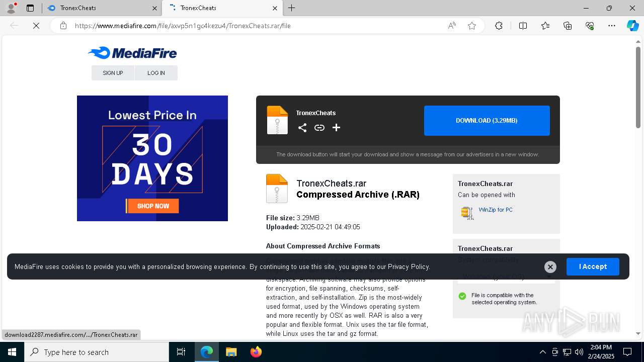Copy link using the chain link icon
Image resolution: width=644 pixels, height=362 pixels.
tap(319, 128)
